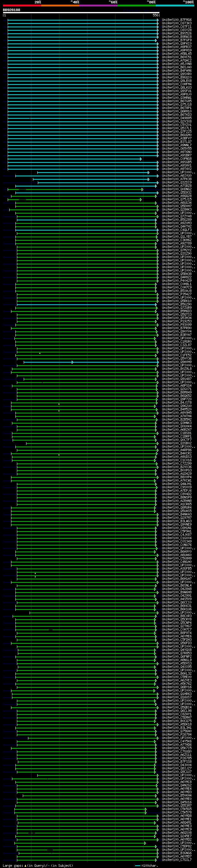This screenshot has height=868, width=197.
Task: Click the cyan ~100% identity color segment
Action: coord(175,6)
